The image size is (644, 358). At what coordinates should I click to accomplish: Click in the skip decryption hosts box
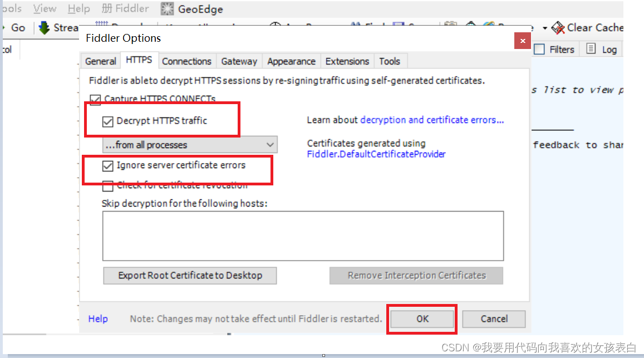click(303, 236)
